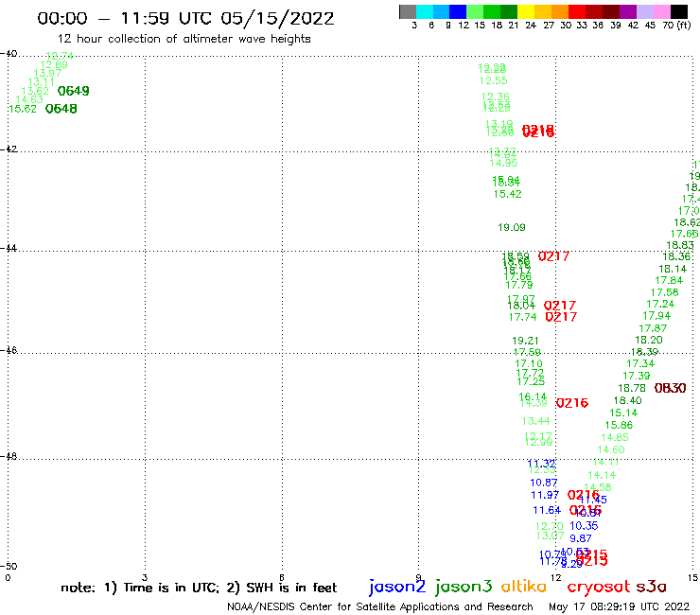Click the cyan swatch in the color scale

425,11
